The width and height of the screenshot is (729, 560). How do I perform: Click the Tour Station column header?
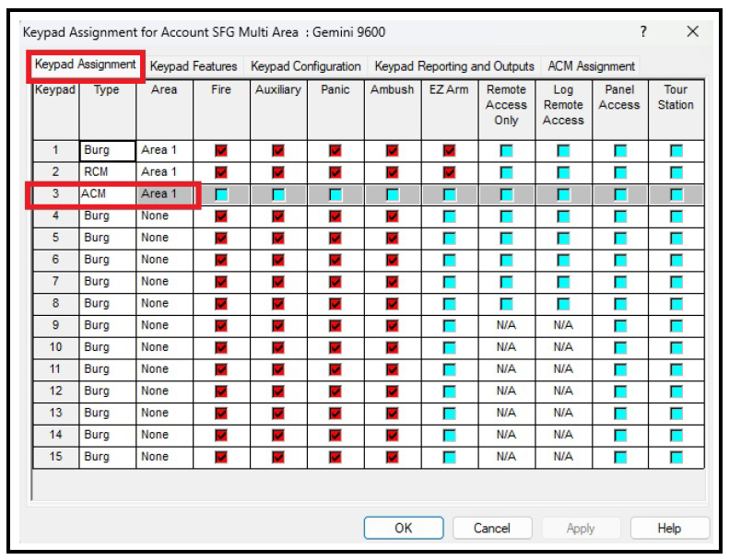(x=676, y=110)
